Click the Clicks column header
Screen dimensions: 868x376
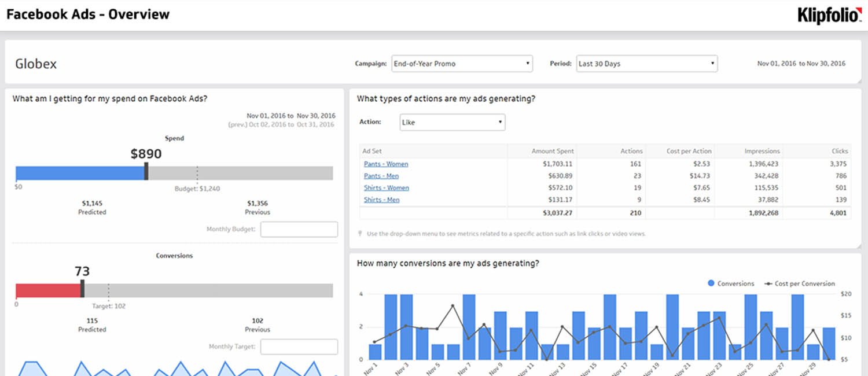tap(840, 151)
